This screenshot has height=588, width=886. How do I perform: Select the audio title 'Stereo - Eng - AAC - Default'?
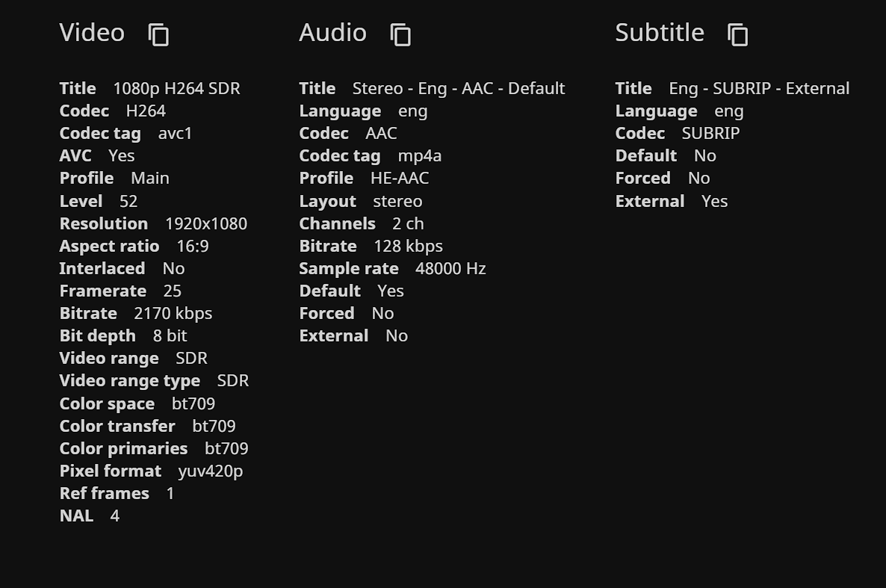[458, 88]
